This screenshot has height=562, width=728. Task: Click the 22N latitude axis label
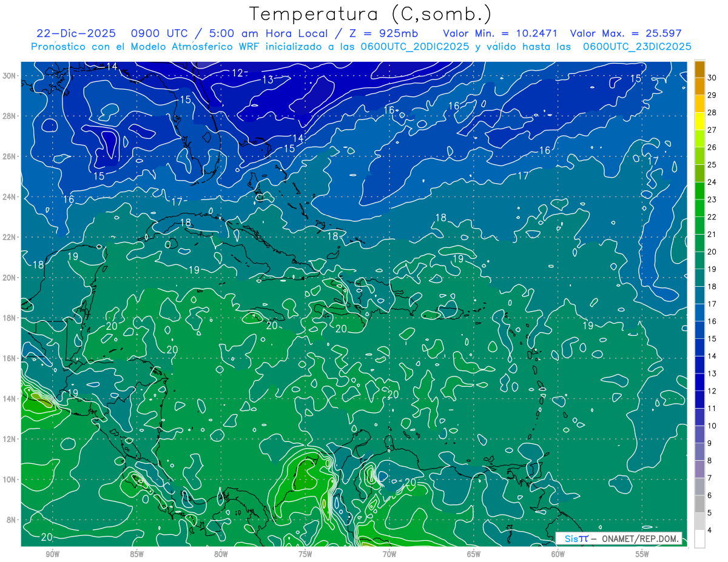click(x=9, y=237)
